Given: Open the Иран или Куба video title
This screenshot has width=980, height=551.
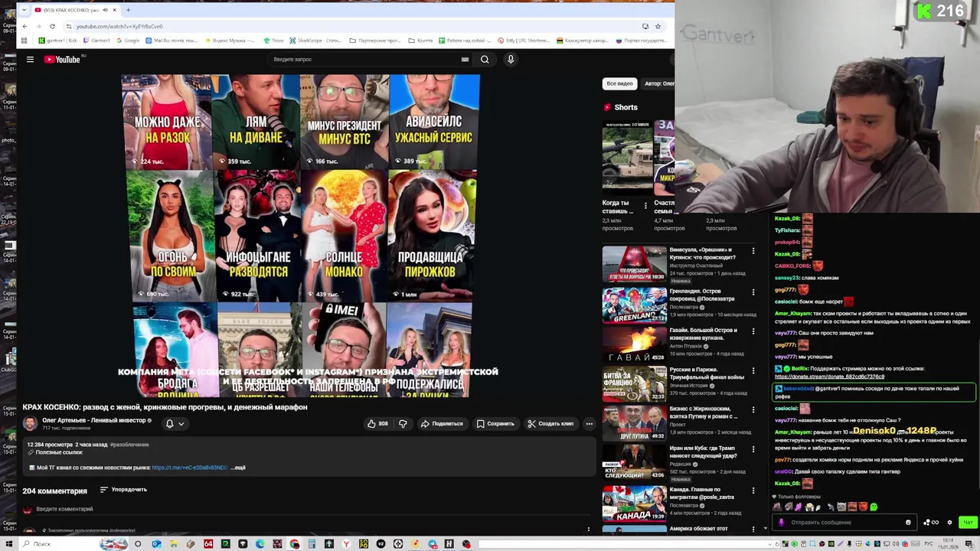Looking at the screenshot, I should pos(702,452).
